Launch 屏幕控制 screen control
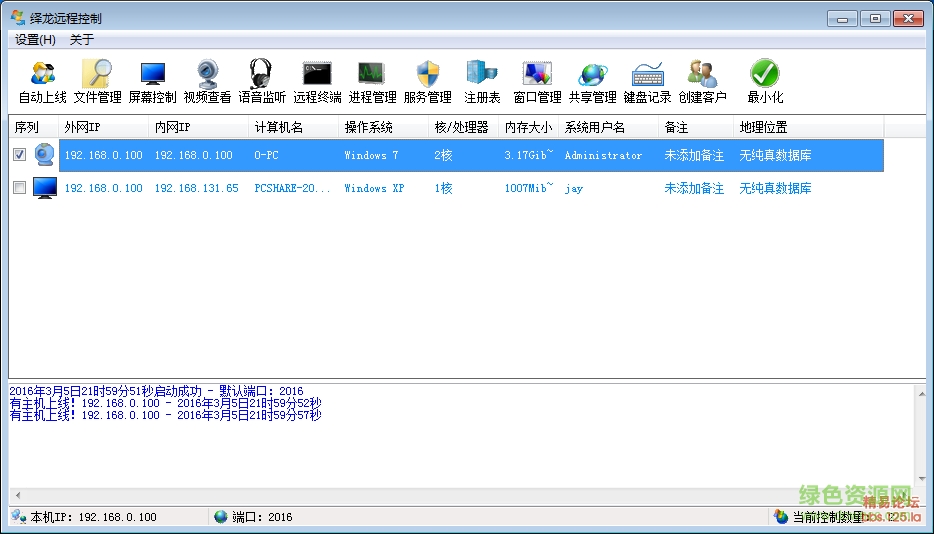This screenshot has width=934, height=534. [x=152, y=81]
